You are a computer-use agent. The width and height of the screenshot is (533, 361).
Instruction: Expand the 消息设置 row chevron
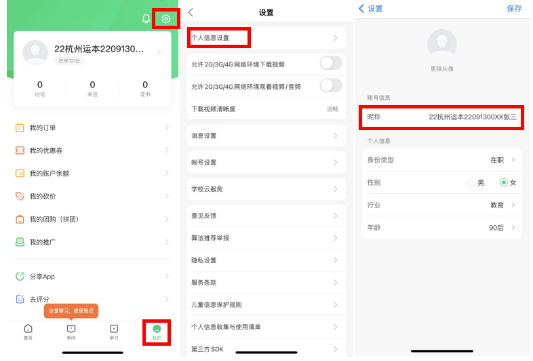tap(336, 136)
